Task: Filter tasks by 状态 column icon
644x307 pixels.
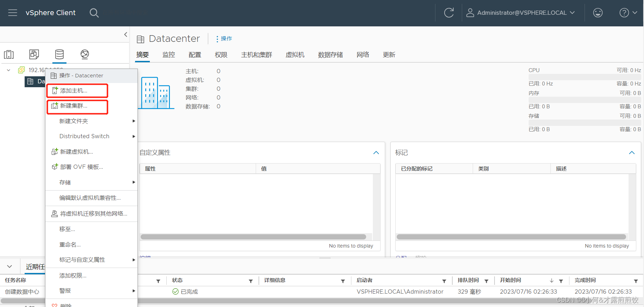Action: click(251, 281)
